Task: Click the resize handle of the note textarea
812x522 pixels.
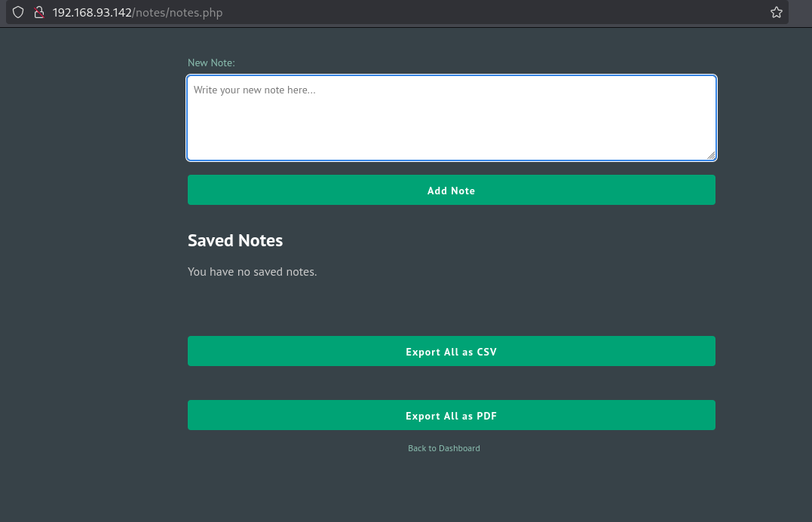Action: pos(710,154)
